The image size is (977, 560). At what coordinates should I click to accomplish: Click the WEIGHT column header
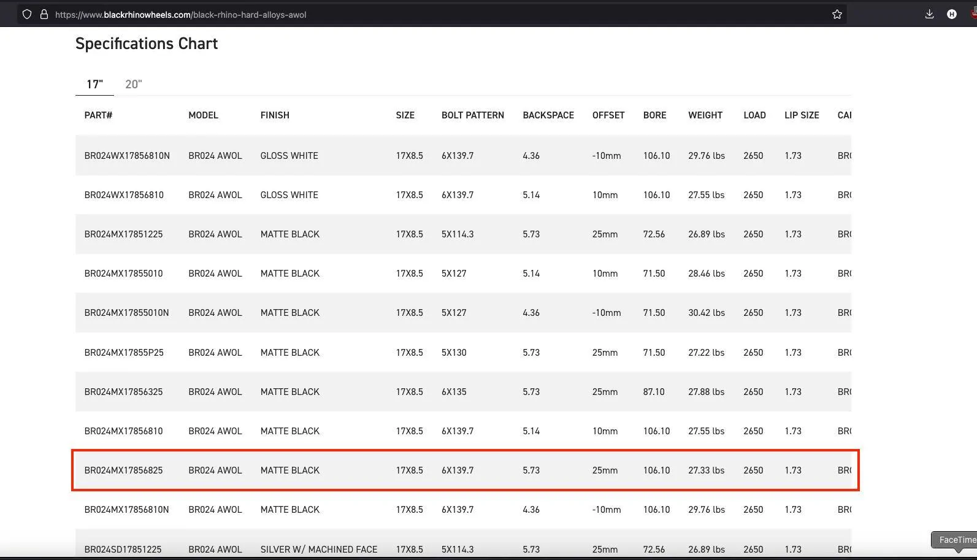click(705, 115)
